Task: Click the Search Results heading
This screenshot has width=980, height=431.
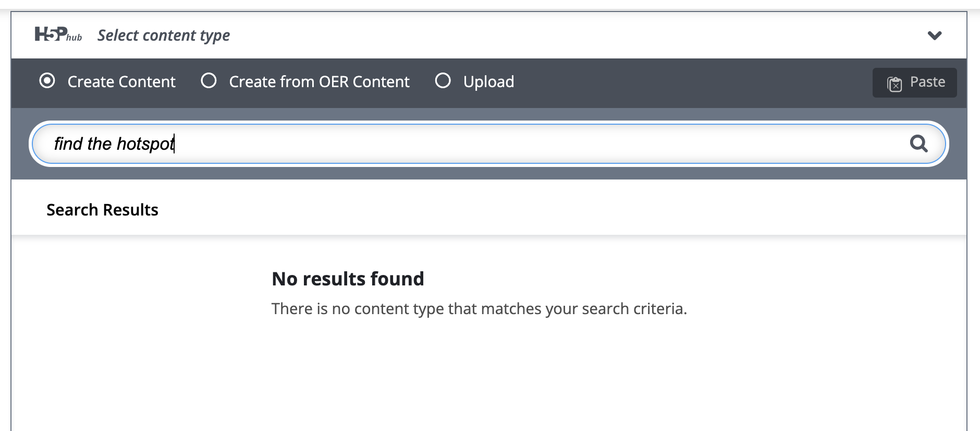Action: pyautogui.click(x=102, y=210)
